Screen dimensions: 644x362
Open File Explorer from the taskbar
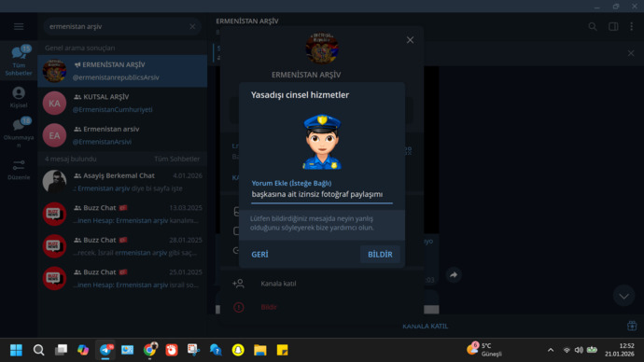[x=260, y=350]
